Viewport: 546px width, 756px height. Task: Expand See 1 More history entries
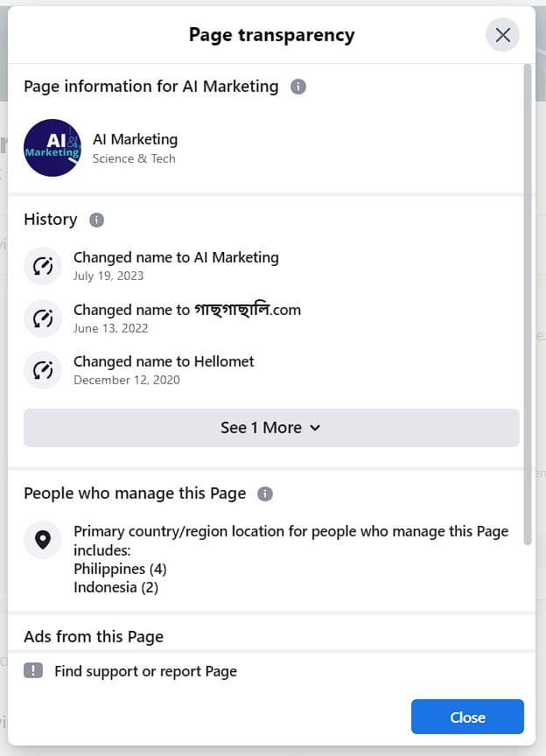[x=261, y=428]
